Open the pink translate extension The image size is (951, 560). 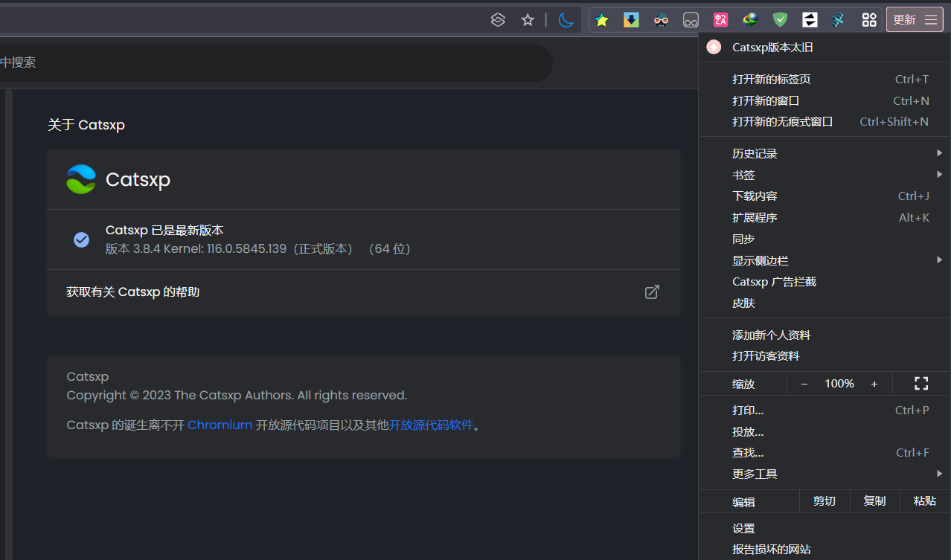[720, 20]
